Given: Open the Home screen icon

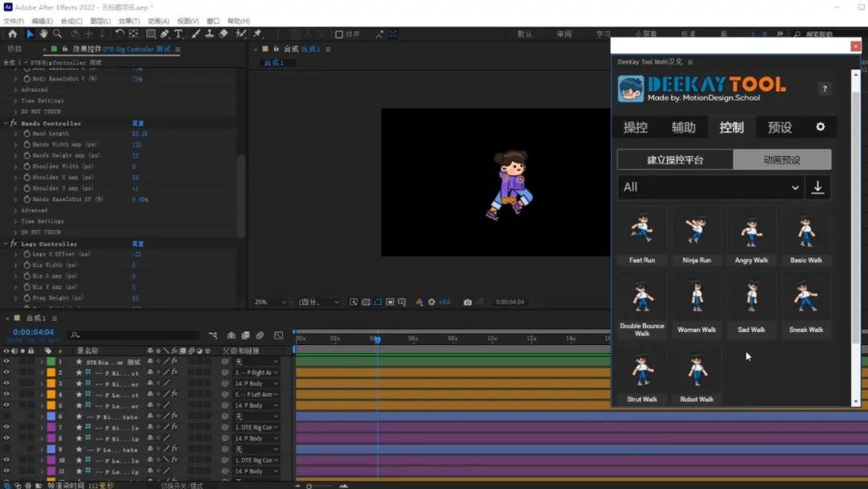Looking at the screenshot, I should point(12,35).
